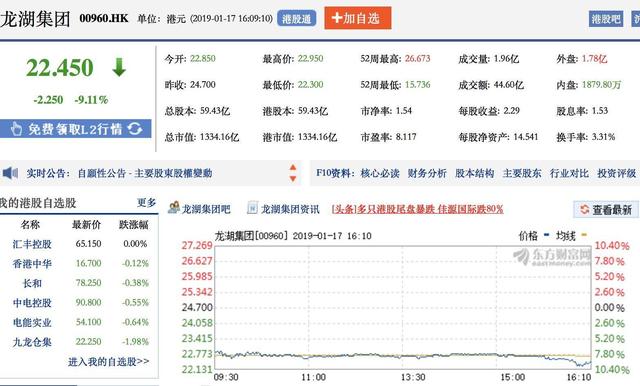The height and width of the screenshot is (386, 640).
Task: Click 52周最高 value 26.673
Action: 418,58
